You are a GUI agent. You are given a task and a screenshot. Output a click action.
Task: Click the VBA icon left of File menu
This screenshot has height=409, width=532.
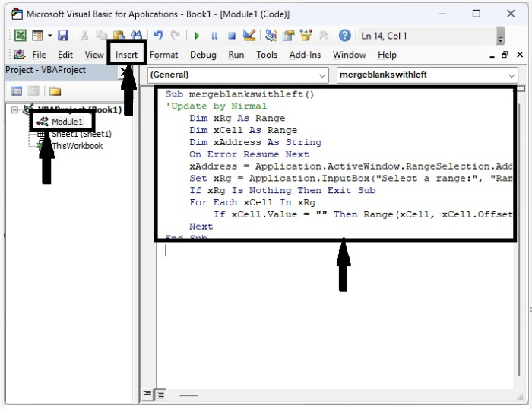point(20,54)
